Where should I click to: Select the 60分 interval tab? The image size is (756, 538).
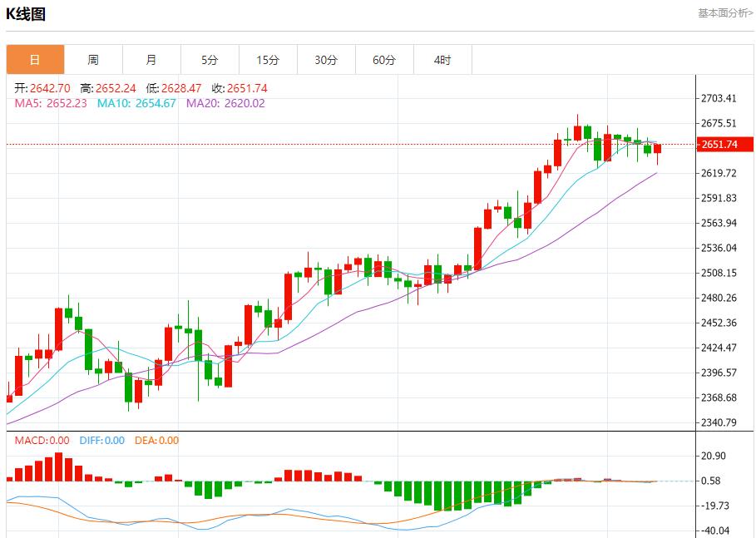coord(384,60)
